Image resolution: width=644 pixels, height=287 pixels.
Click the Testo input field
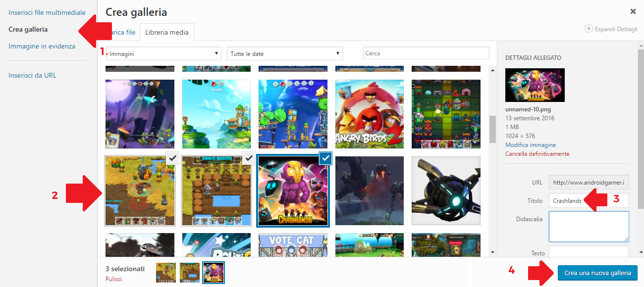point(589,251)
